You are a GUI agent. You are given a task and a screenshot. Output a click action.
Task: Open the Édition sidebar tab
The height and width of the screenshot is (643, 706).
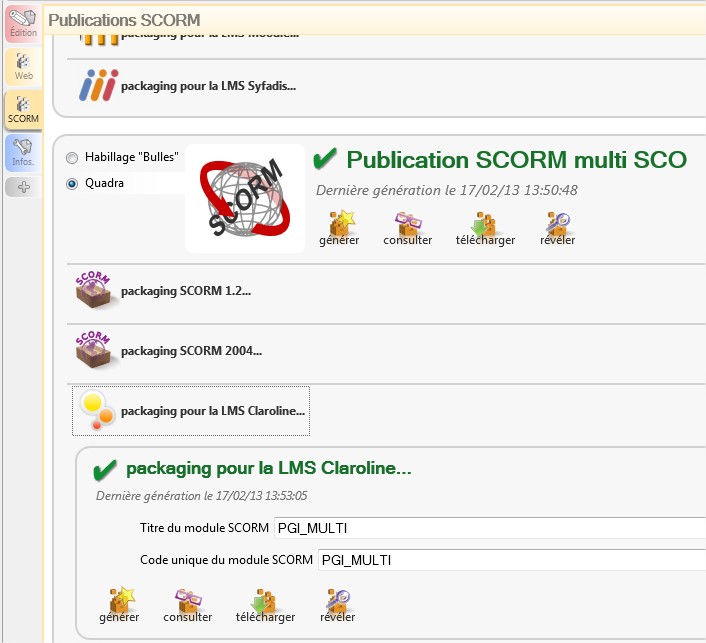coord(23,23)
